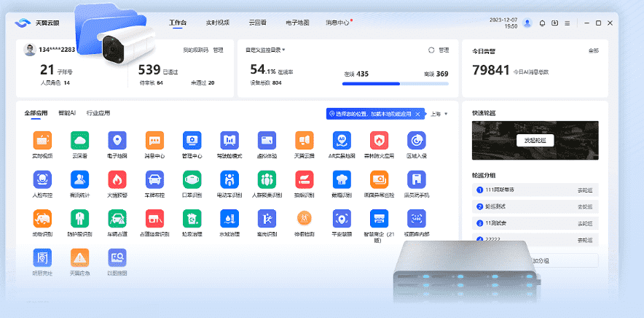Refresh the monitoring directory stats
The height and width of the screenshot is (318, 644).
pos(431,50)
